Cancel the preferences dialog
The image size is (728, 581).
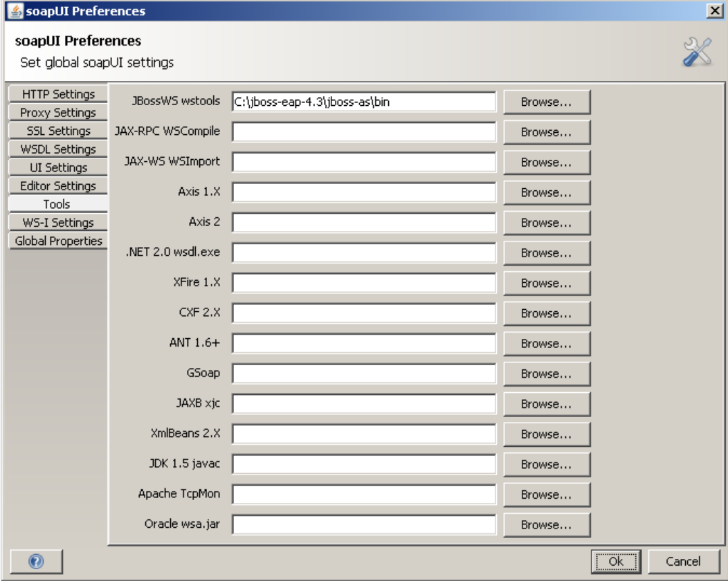[x=683, y=562]
